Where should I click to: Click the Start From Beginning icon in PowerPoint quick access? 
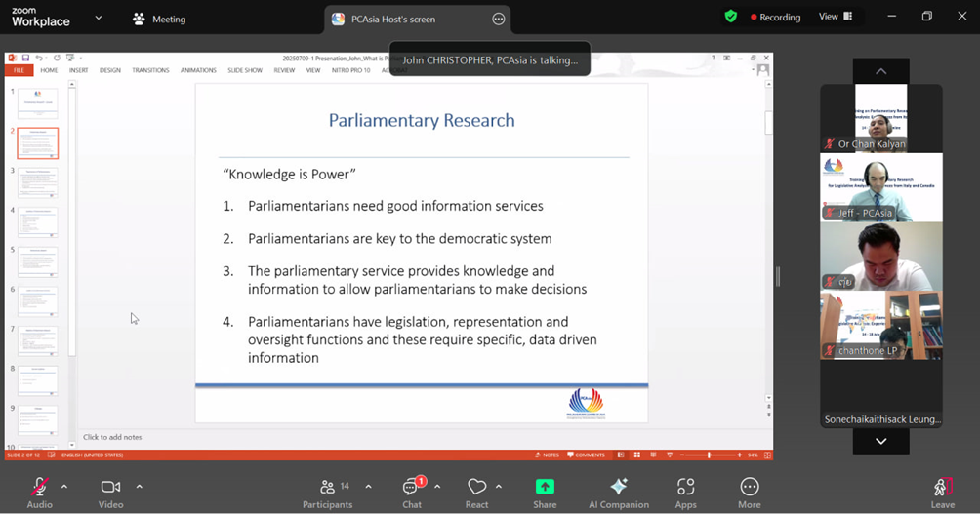coord(70,59)
